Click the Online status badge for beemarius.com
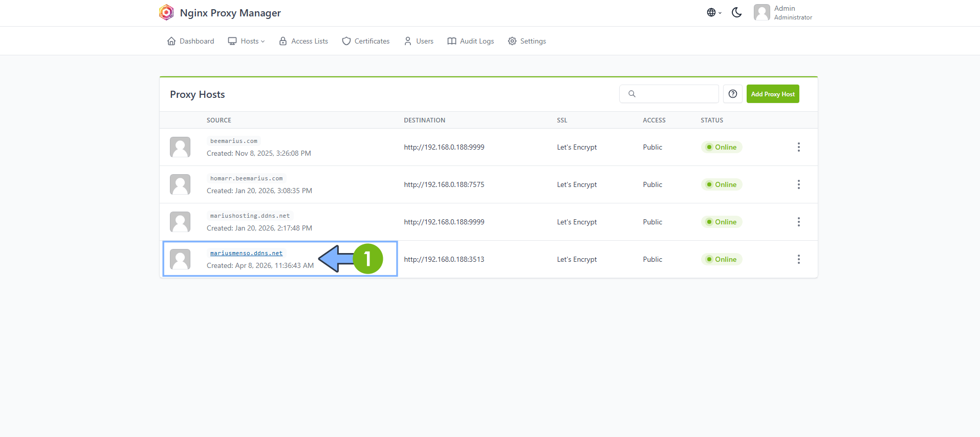Viewport: 980px width, 437px height. pyautogui.click(x=722, y=147)
